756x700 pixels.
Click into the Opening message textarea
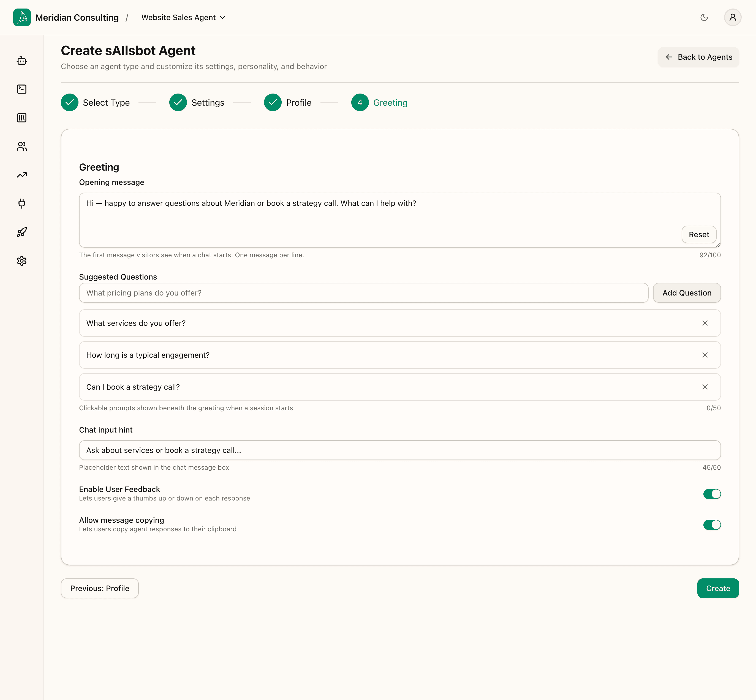coord(400,220)
